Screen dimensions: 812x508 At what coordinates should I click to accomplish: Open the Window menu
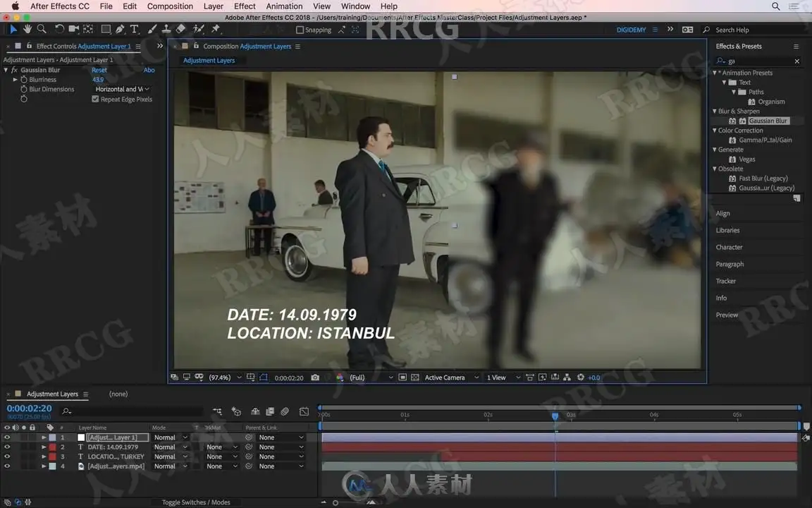tap(355, 6)
